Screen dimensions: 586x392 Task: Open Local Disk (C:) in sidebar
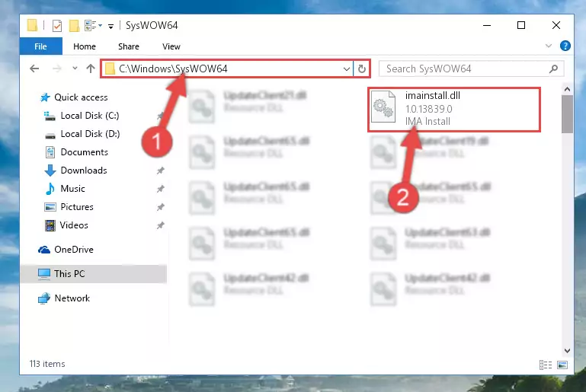point(90,116)
